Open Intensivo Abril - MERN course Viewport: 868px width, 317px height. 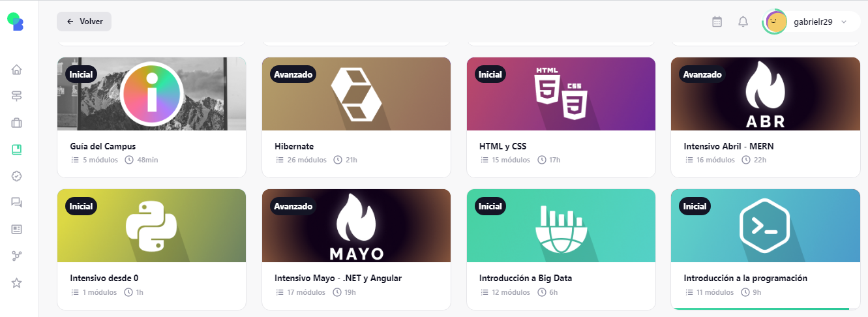point(766,117)
